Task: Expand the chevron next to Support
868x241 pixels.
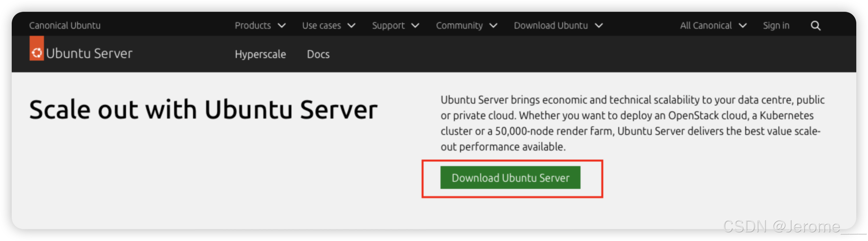Action: coord(416,26)
